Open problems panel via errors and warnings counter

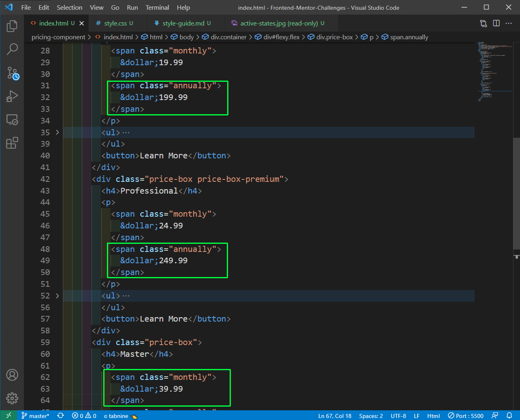coord(84,416)
